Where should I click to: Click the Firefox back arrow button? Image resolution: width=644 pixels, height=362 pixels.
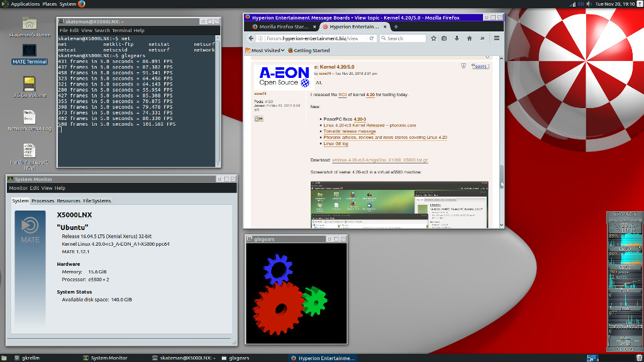click(x=251, y=38)
